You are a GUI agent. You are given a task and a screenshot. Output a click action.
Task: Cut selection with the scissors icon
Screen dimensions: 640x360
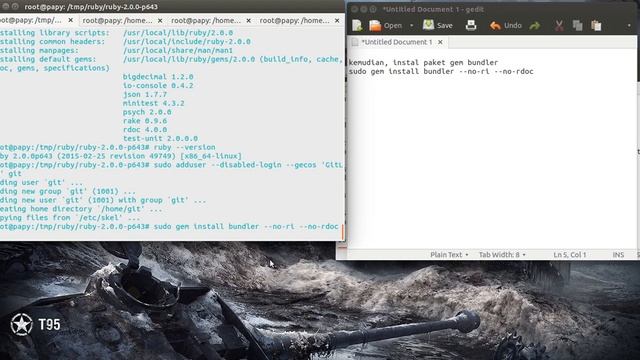559,26
